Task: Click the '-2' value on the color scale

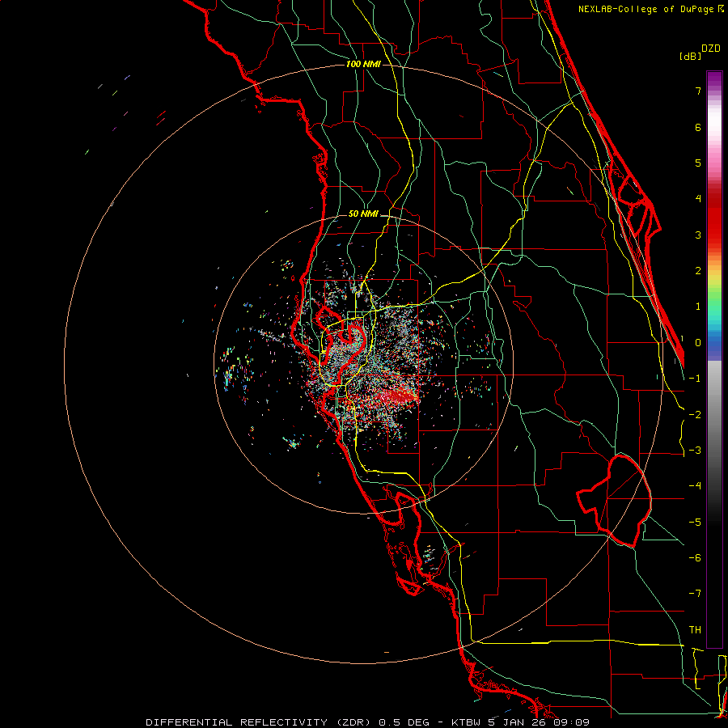Action: (695, 415)
